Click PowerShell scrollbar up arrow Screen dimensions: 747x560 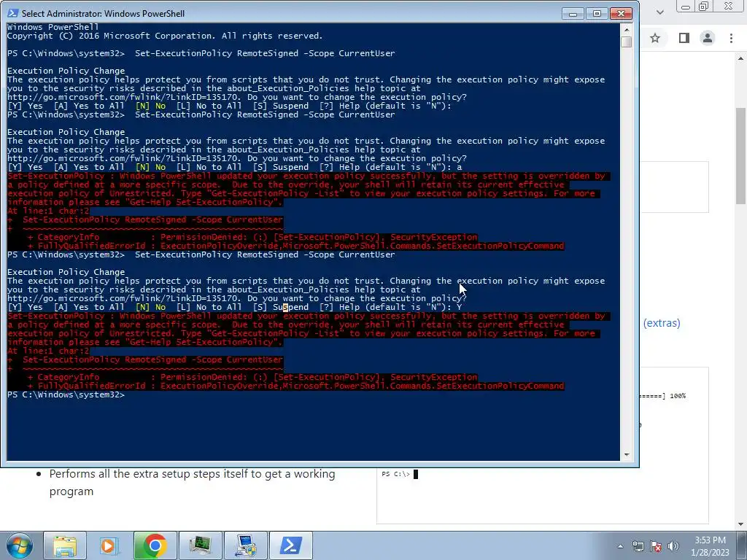tap(627, 29)
